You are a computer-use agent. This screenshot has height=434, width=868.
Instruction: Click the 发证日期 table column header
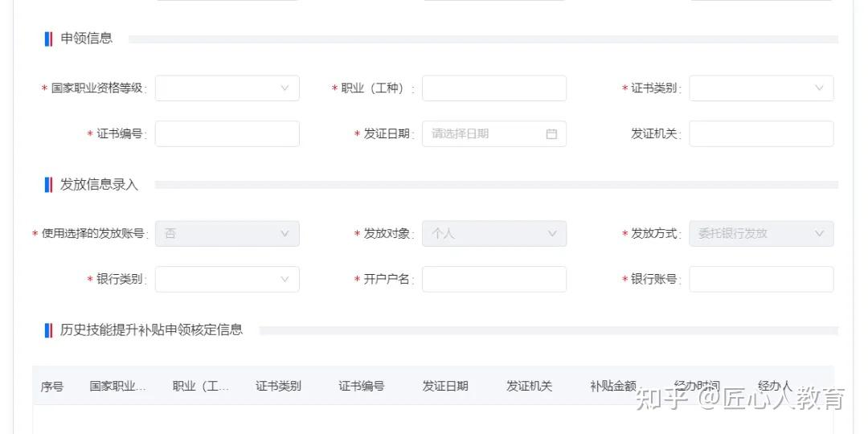click(445, 387)
